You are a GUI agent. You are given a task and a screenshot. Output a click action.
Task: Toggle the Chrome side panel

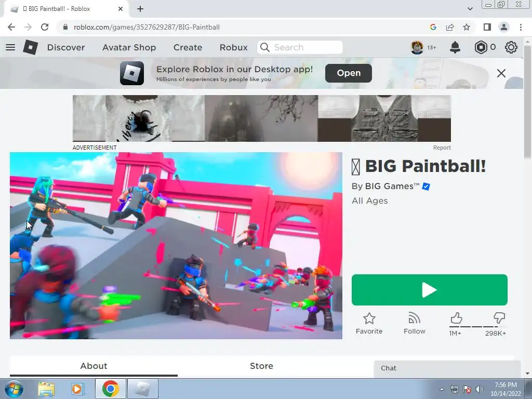coord(487,27)
